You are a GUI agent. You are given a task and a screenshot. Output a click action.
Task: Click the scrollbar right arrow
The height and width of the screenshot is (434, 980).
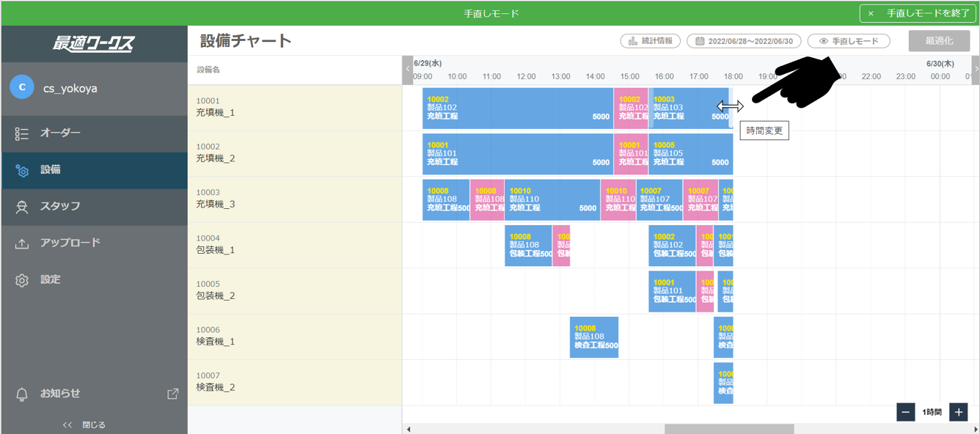974,429
